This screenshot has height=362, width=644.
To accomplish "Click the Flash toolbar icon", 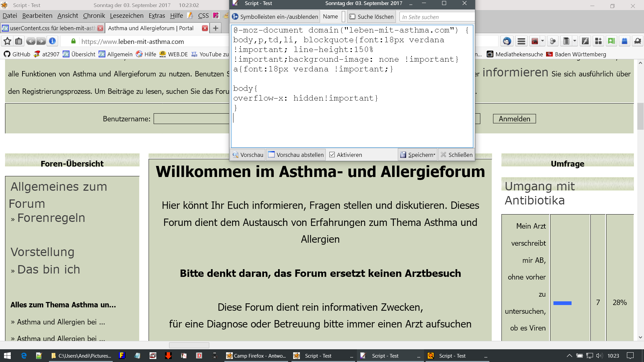I will 585,41.
